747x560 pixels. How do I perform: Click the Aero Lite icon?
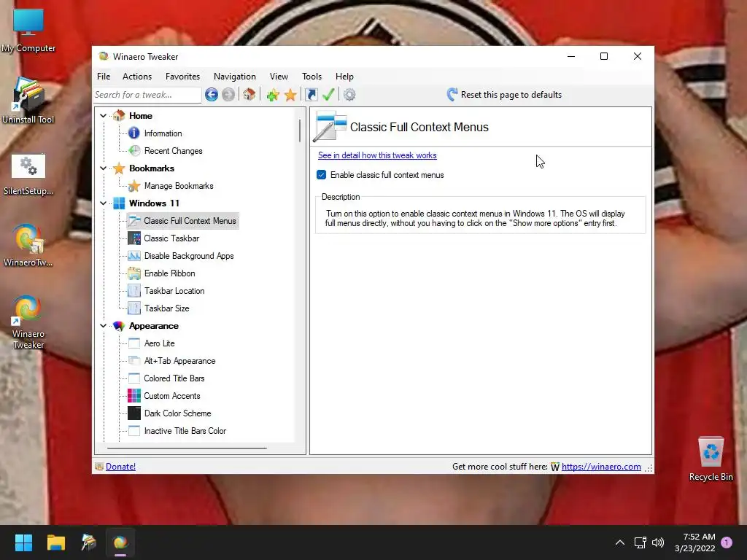click(x=134, y=343)
